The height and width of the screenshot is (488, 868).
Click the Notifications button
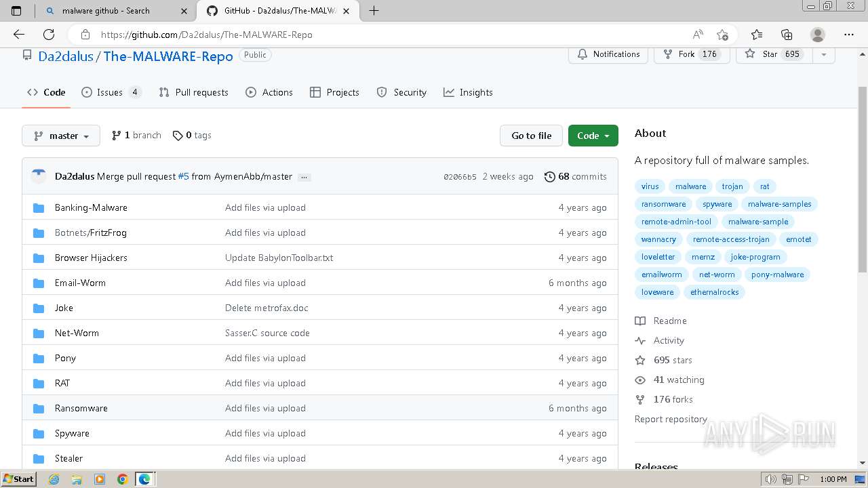pos(608,54)
